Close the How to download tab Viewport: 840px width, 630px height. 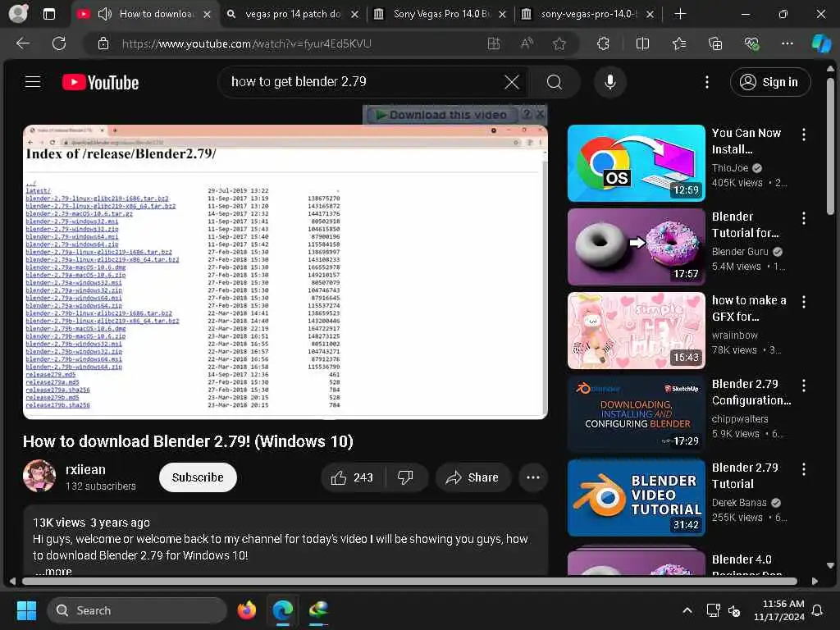click(x=207, y=15)
